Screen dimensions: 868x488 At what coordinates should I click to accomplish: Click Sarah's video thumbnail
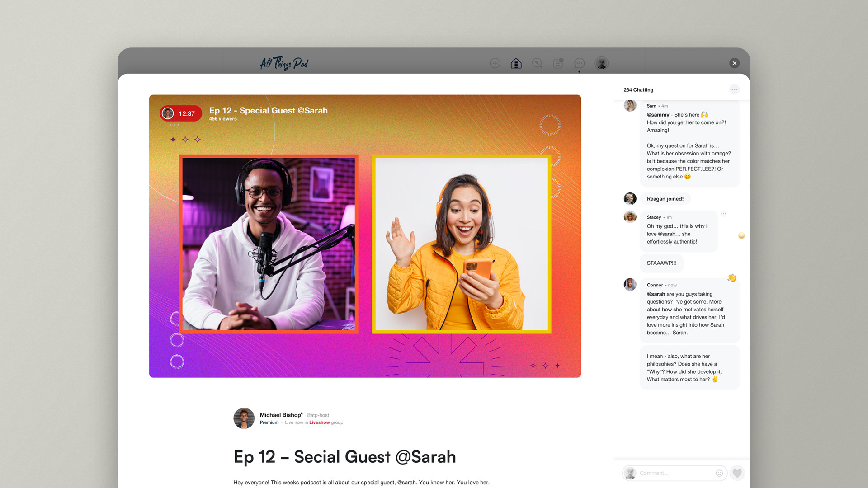click(461, 244)
